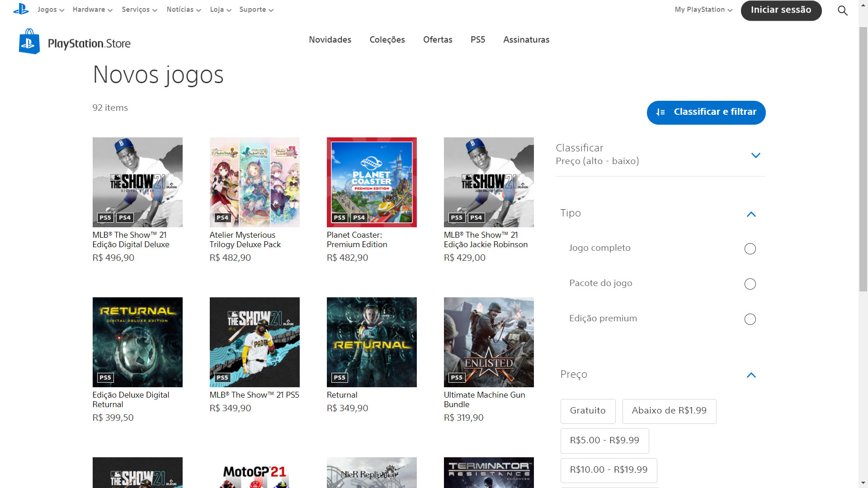Open Returnal Digital Deluxe Edition cover

pyautogui.click(x=137, y=342)
